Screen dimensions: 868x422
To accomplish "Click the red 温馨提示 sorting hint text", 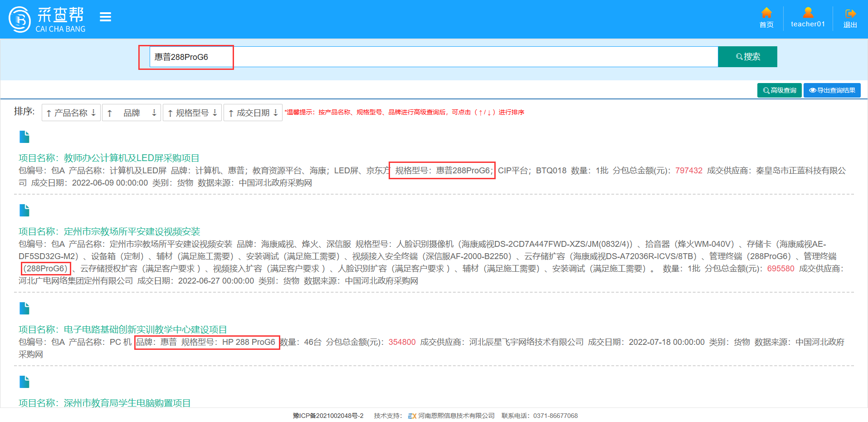I will (x=405, y=112).
